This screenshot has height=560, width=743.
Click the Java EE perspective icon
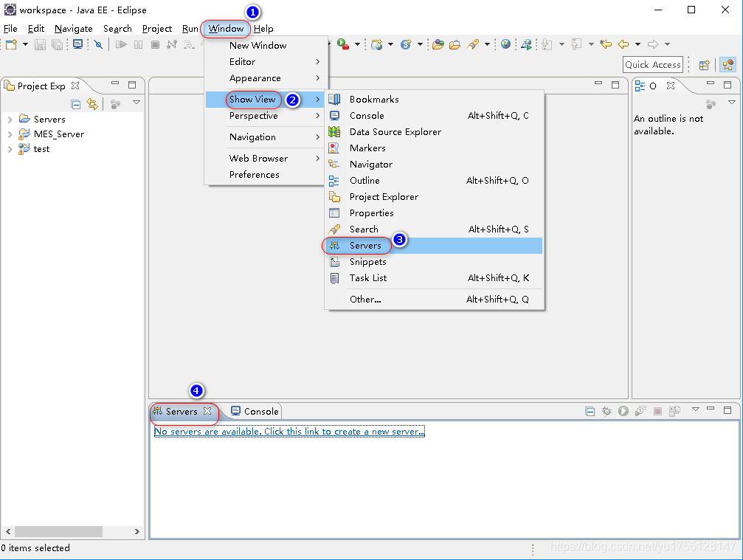tap(728, 65)
